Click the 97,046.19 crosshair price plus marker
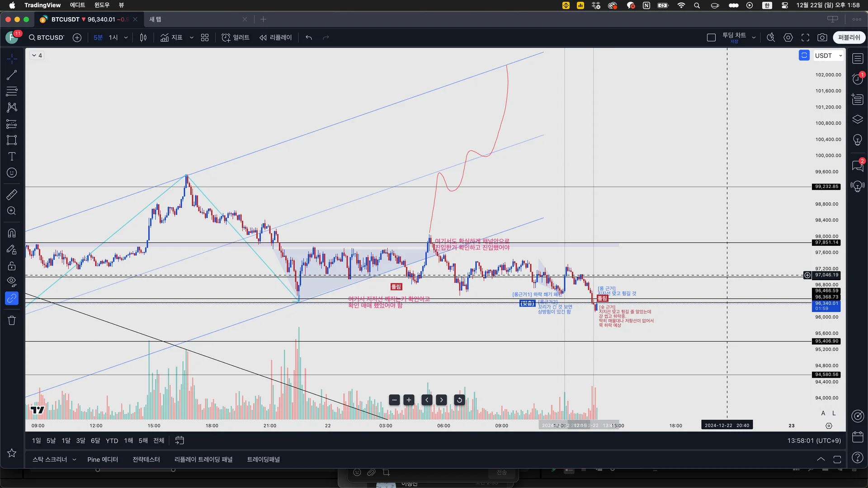 click(x=807, y=275)
